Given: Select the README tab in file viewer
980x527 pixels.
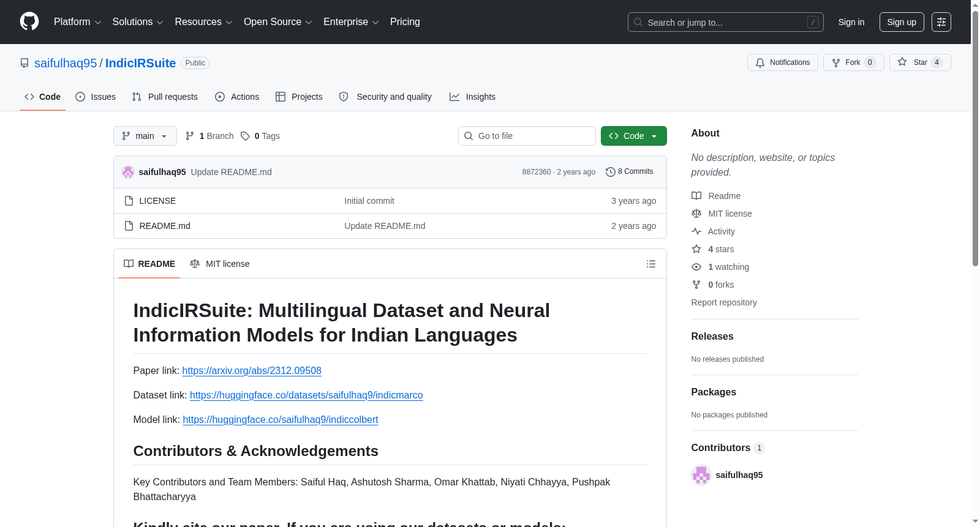Looking at the screenshot, I should (149, 264).
